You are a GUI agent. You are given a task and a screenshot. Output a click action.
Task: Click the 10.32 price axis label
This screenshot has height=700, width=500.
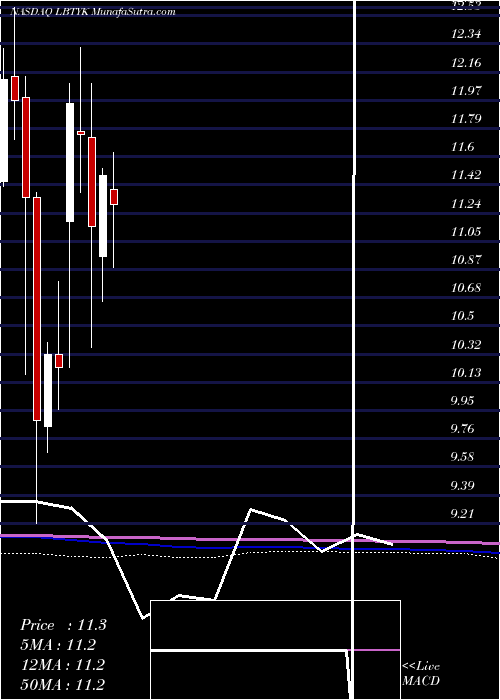click(466, 345)
